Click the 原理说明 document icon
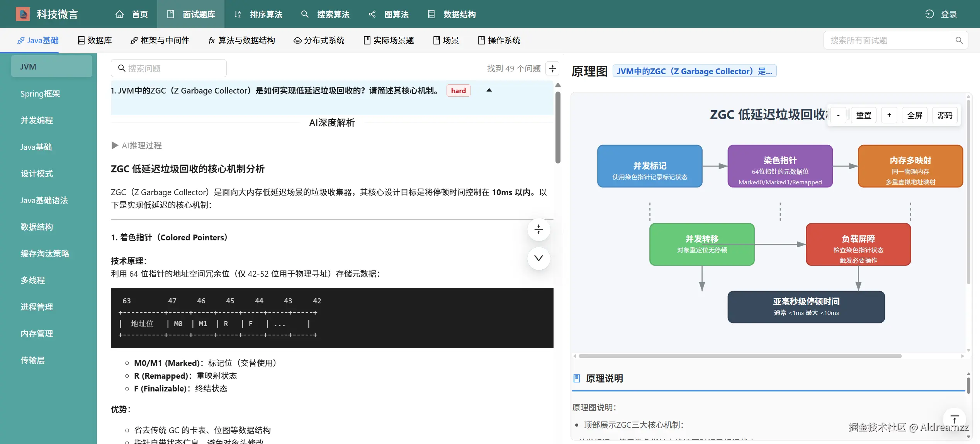Screen dimensions: 980x444 [577, 378]
